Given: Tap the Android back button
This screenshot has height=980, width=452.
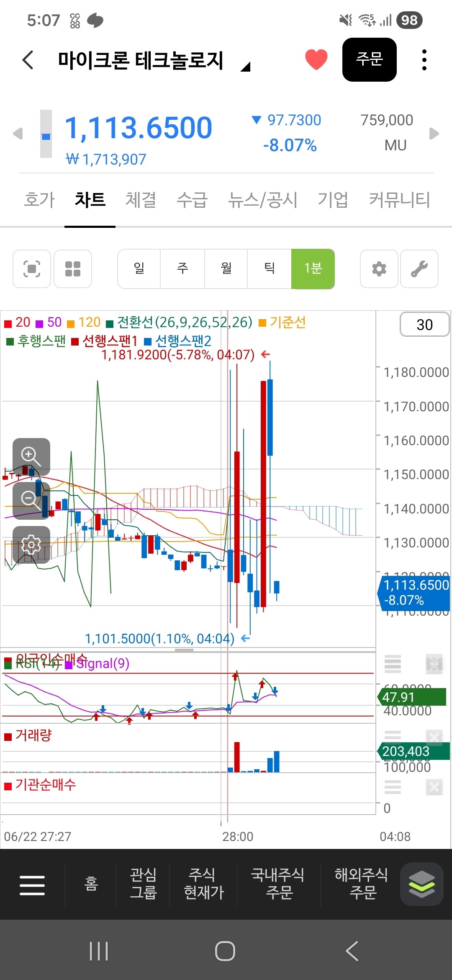Looking at the screenshot, I should (352, 951).
